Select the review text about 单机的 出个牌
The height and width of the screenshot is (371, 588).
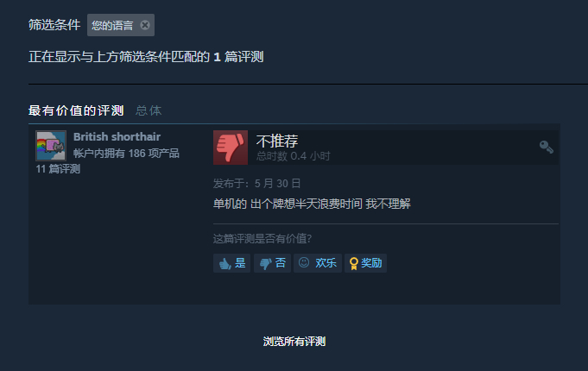coord(312,204)
